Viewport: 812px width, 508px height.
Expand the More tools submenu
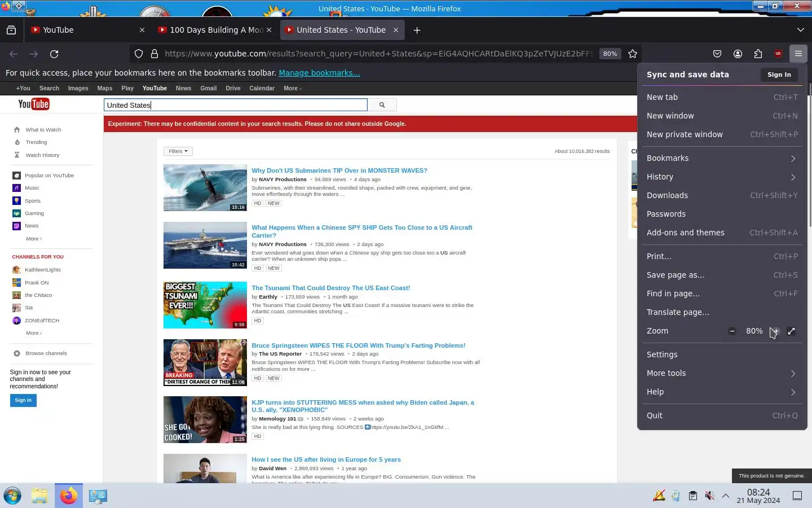tap(722, 373)
